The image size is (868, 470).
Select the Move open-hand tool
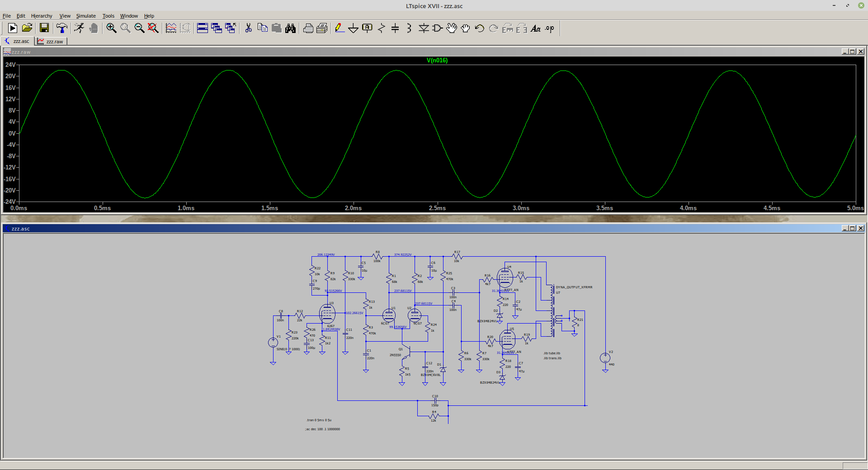(x=452, y=28)
